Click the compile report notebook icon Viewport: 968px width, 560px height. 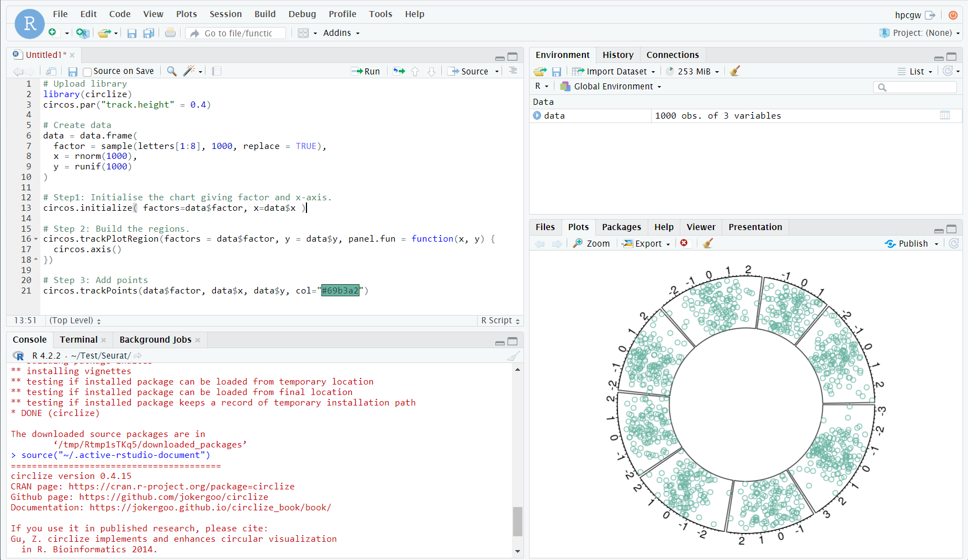[216, 71]
